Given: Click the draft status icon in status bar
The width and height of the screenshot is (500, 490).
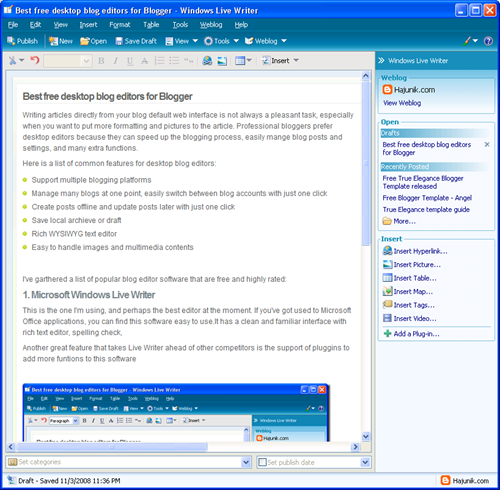Looking at the screenshot, I should [11, 480].
